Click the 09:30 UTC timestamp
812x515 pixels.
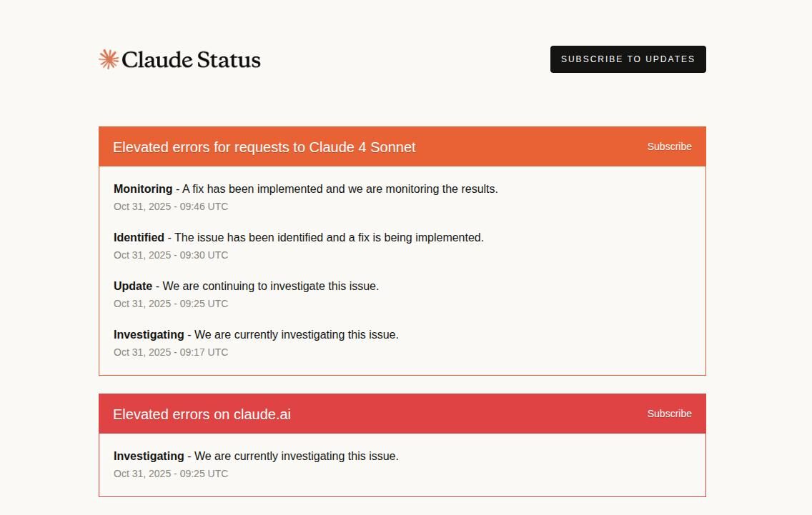(x=171, y=256)
